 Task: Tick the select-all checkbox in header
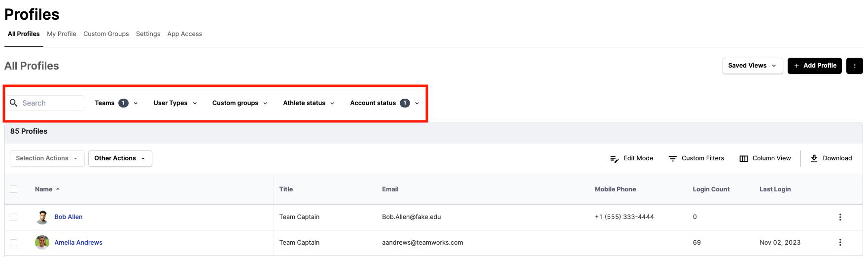pyautogui.click(x=14, y=189)
